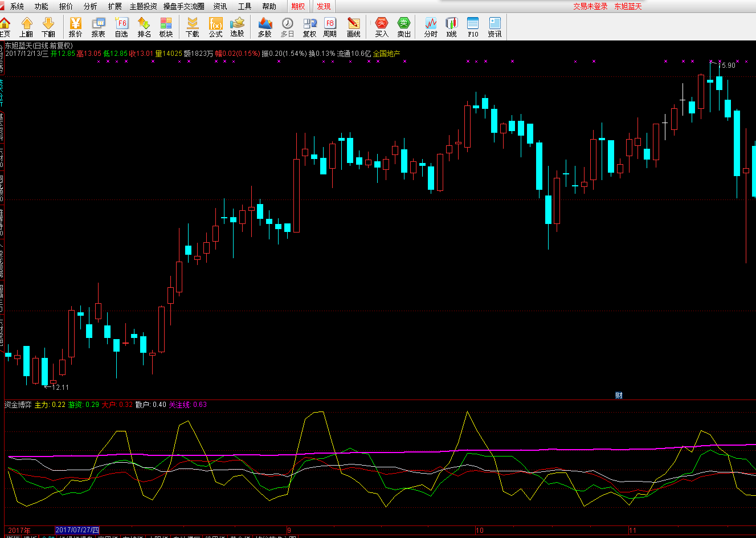Click the 15.90 high price label

pyautogui.click(x=727, y=66)
